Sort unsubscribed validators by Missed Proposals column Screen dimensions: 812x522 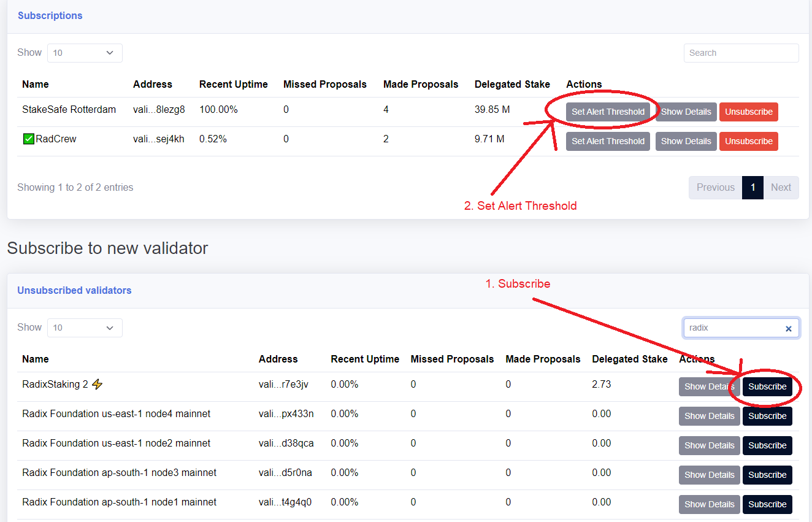click(452, 359)
